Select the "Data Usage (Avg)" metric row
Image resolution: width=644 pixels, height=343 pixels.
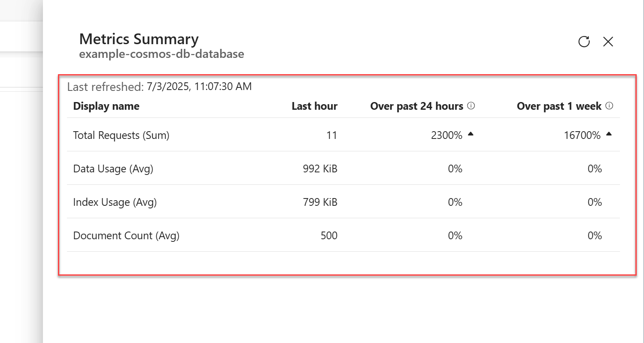pyautogui.click(x=113, y=168)
